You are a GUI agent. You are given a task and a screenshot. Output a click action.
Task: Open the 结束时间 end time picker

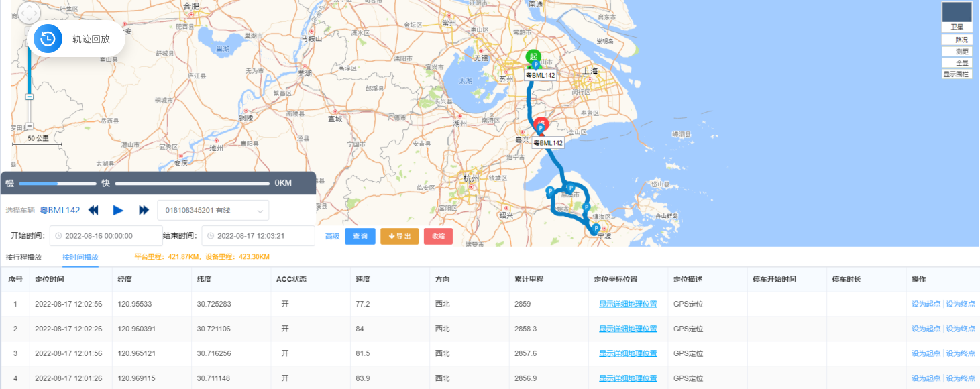pos(258,236)
